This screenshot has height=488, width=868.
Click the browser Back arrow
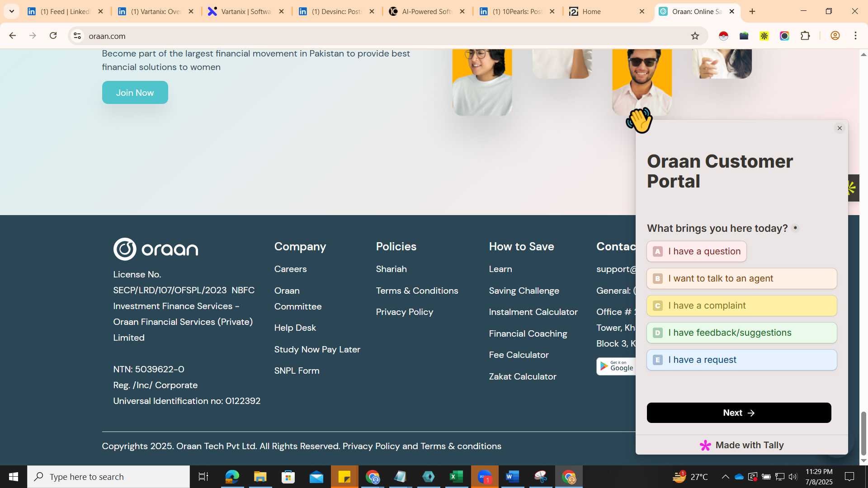12,36
